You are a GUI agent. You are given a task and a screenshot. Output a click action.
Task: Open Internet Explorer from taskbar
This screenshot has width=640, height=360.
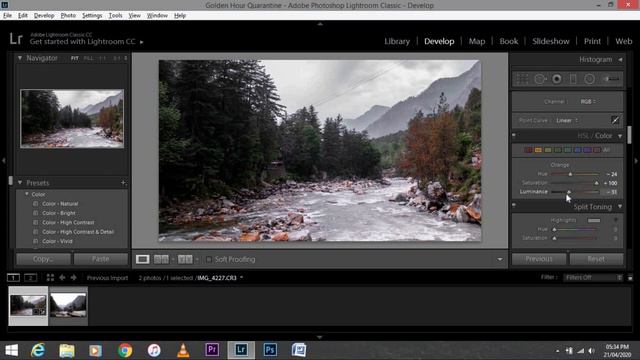[x=38, y=350]
